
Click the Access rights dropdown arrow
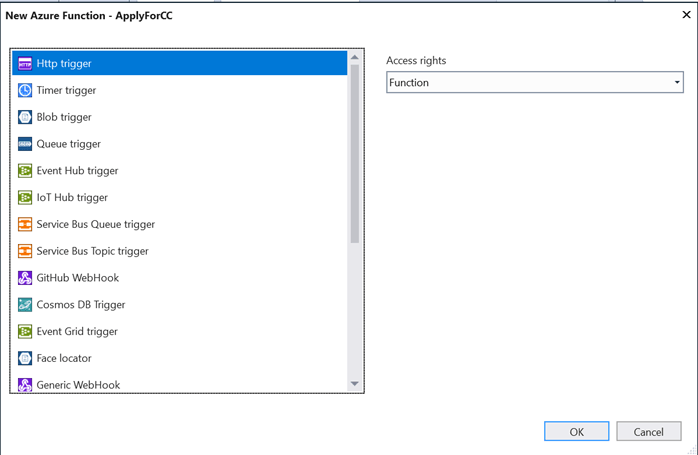coord(677,83)
